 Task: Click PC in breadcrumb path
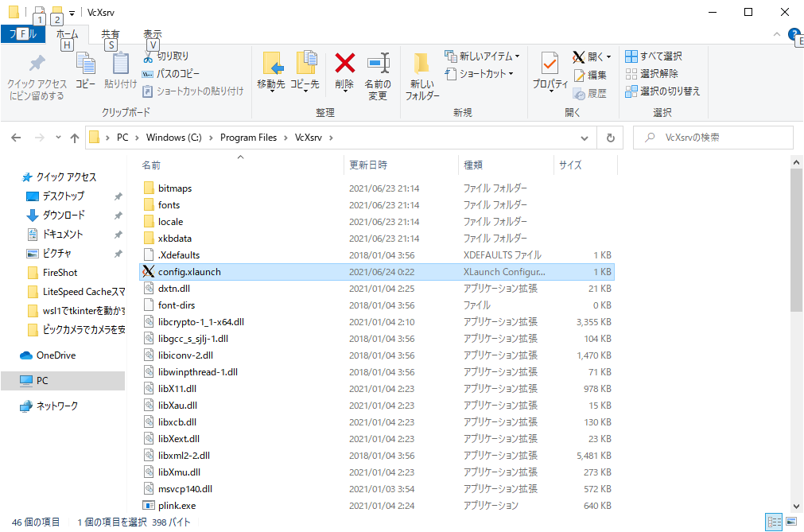(x=122, y=138)
